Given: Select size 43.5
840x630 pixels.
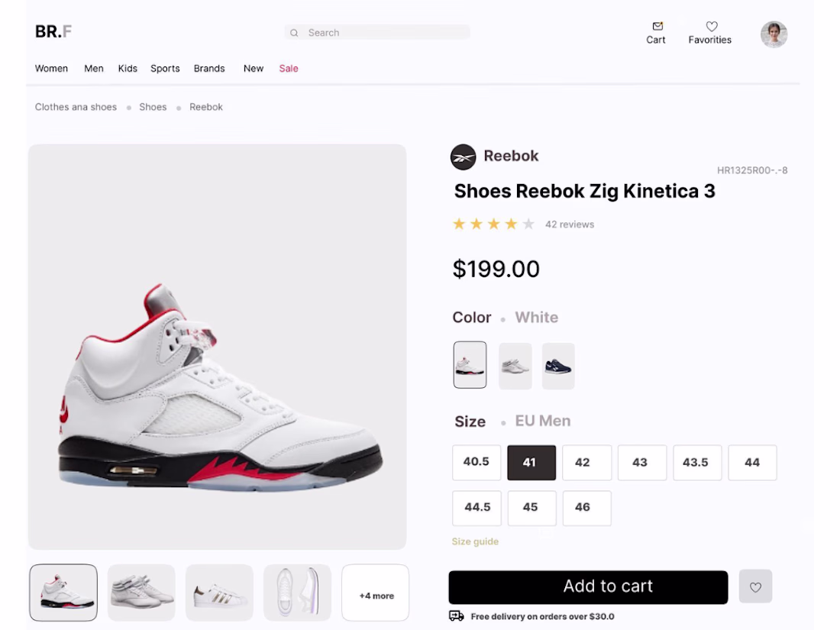Looking at the screenshot, I should coord(696,463).
